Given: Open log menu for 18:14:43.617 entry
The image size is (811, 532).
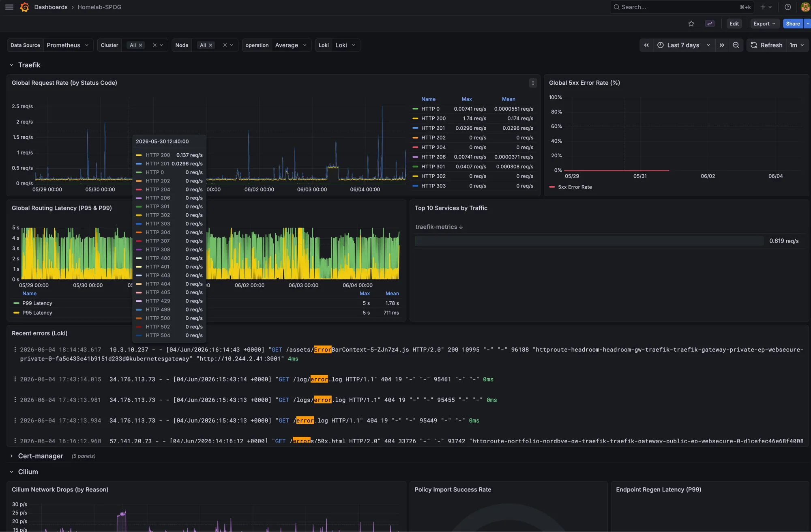Looking at the screenshot, I should point(15,350).
